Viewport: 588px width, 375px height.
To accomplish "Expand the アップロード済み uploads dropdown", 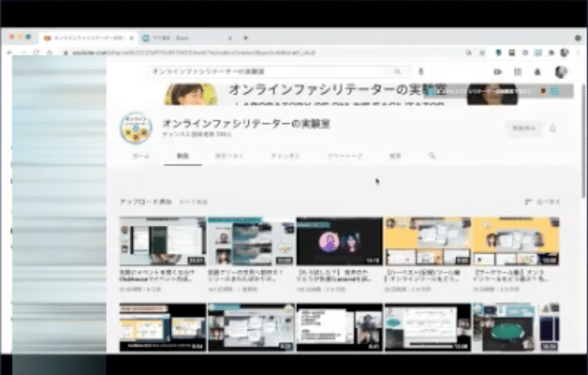I will (146, 201).
